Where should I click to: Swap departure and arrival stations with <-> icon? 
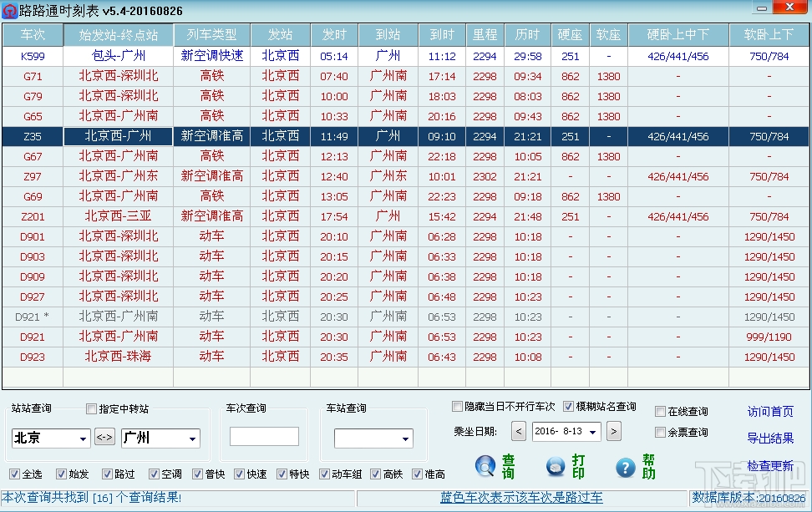coord(104,436)
